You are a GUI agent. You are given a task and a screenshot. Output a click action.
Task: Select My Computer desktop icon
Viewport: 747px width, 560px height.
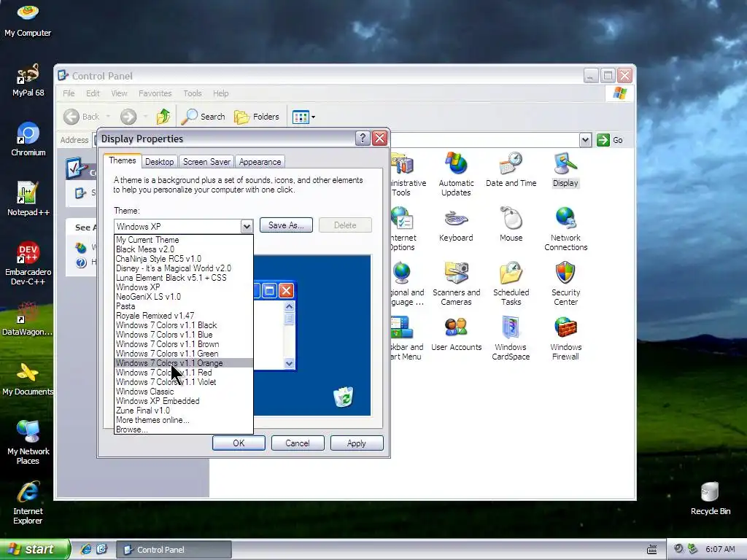28,21
